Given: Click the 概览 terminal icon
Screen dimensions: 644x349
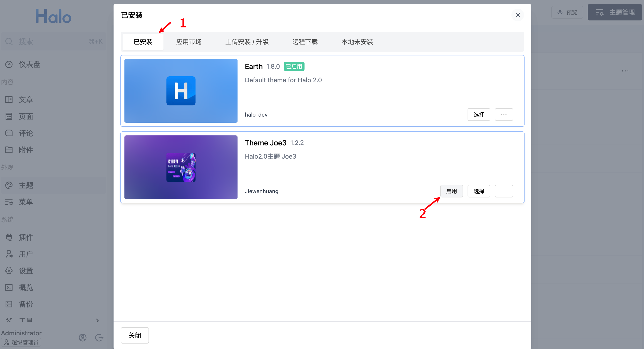Looking at the screenshot, I should 9,287.
